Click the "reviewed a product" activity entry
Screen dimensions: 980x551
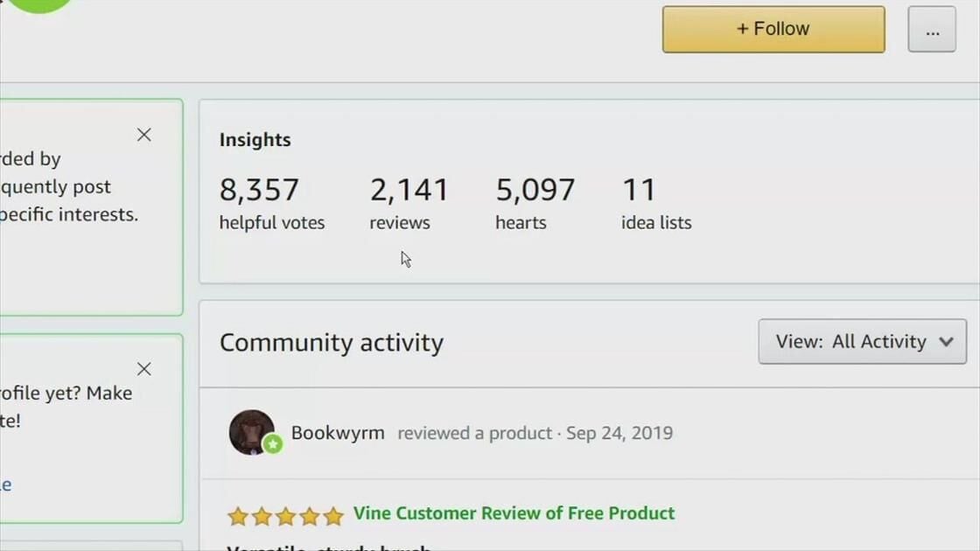(474, 432)
